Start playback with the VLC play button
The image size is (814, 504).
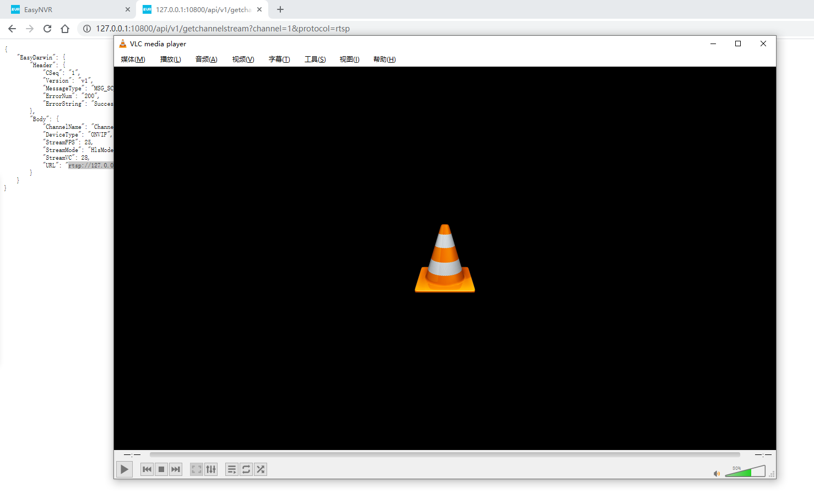tap(124, 469)
